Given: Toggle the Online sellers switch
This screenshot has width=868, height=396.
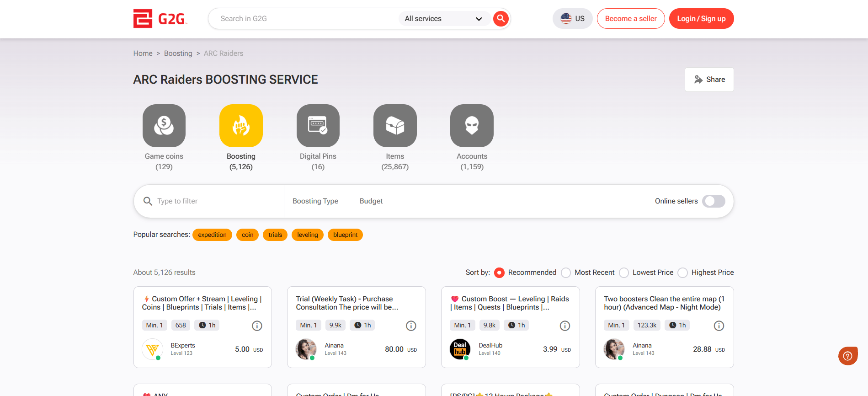Looking at the screenshot, I should pos(714,201).
